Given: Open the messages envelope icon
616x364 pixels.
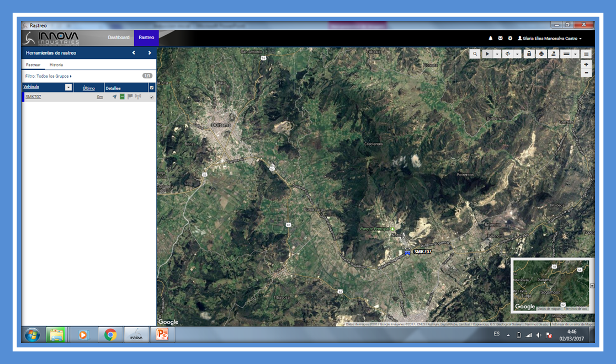Looking at the screenshot, I should pos(501,39).
